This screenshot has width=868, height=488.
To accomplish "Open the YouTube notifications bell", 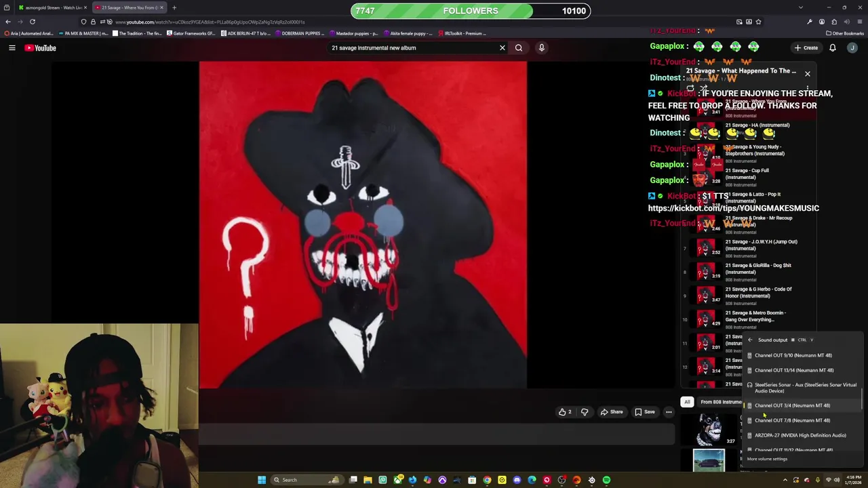I will (x=833, y=47).
